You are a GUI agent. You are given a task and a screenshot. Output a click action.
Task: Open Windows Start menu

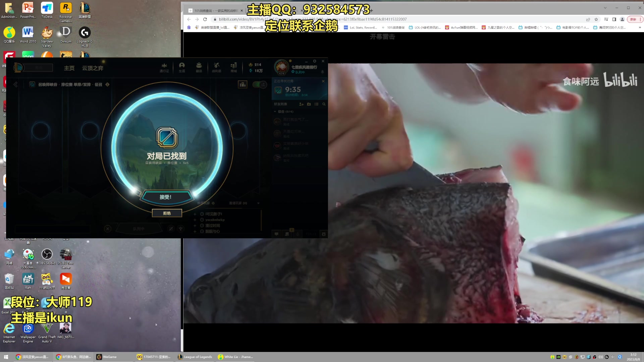pos(6,357)
